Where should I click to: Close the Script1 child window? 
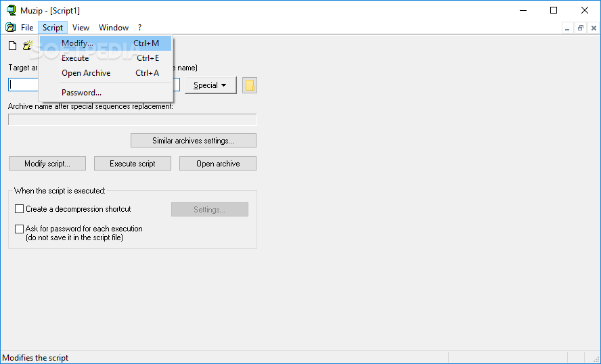(594, 28)
